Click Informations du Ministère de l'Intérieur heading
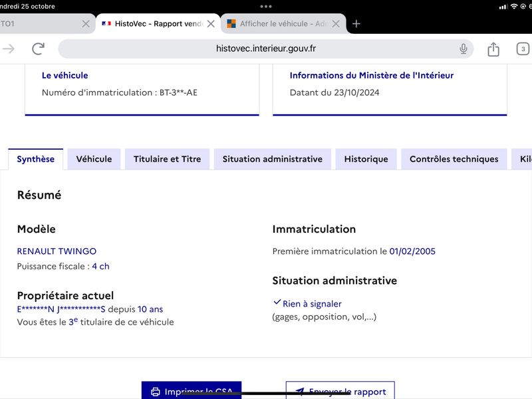The width and height of the screenshot is (532, 399). click(372, 75)
